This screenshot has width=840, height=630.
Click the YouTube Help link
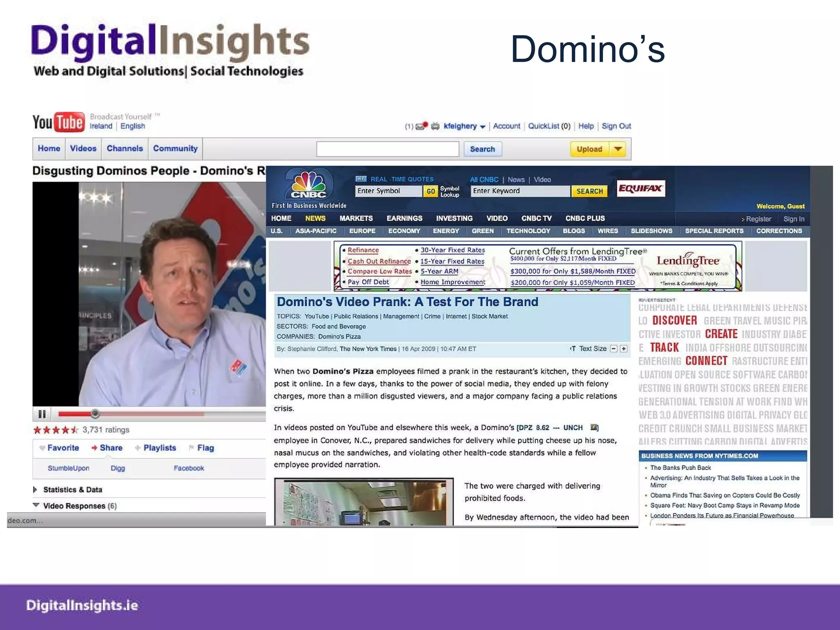pos(586,126)
